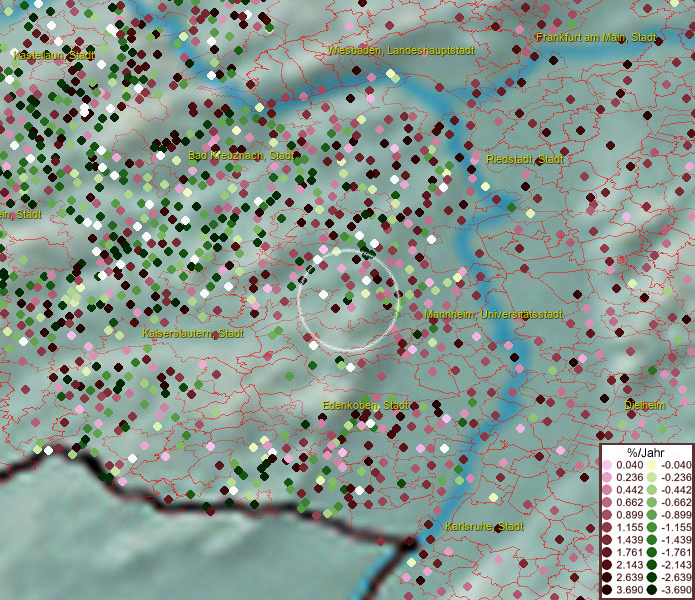Select the 2.639 legend value
The height and width of the screenshot is (600, 695).
[630, 577]
